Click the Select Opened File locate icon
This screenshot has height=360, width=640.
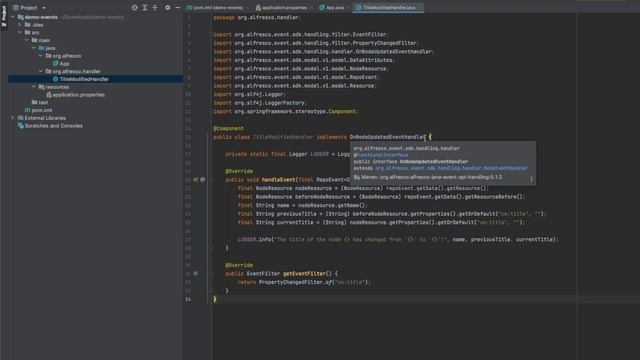tap(135, 7)
